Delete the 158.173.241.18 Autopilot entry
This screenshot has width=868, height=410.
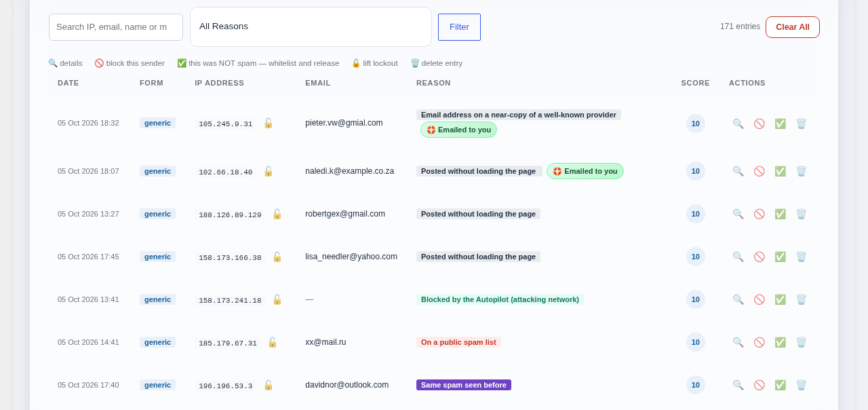(x=801, y=299)
